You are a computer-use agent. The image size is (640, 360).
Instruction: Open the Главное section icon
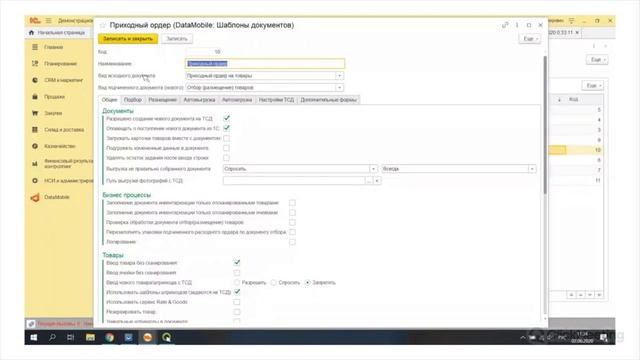[35, 47]
